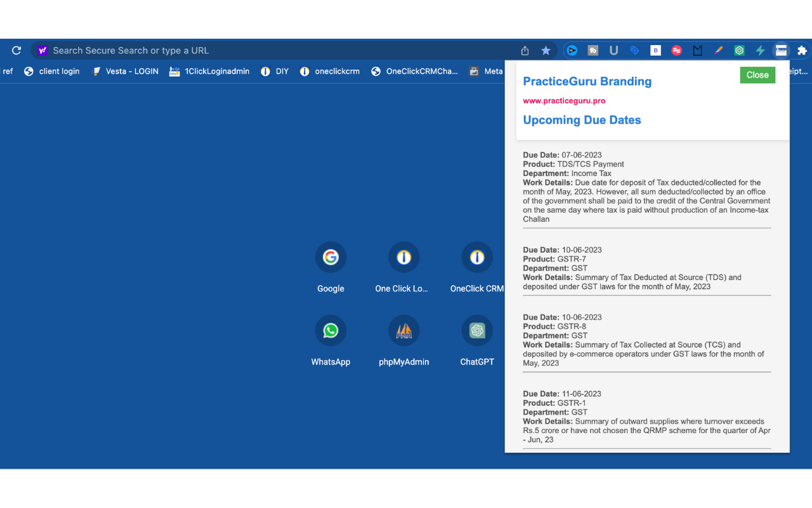Screen dimensions: 812x508
Task: Open the blue price-tag extension icon
Action: [x=634, y=50]
